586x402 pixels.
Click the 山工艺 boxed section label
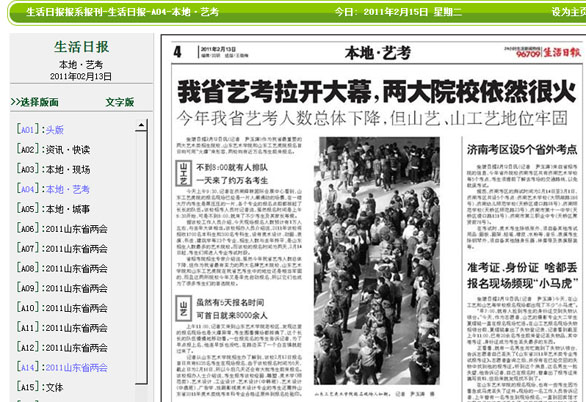[x=183, y=173]
